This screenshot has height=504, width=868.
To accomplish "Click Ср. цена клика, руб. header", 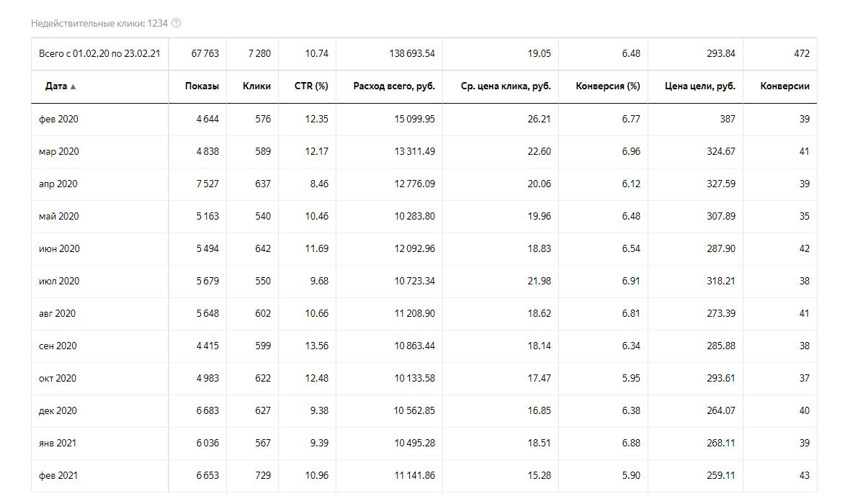I will click(x=506, y=86).
